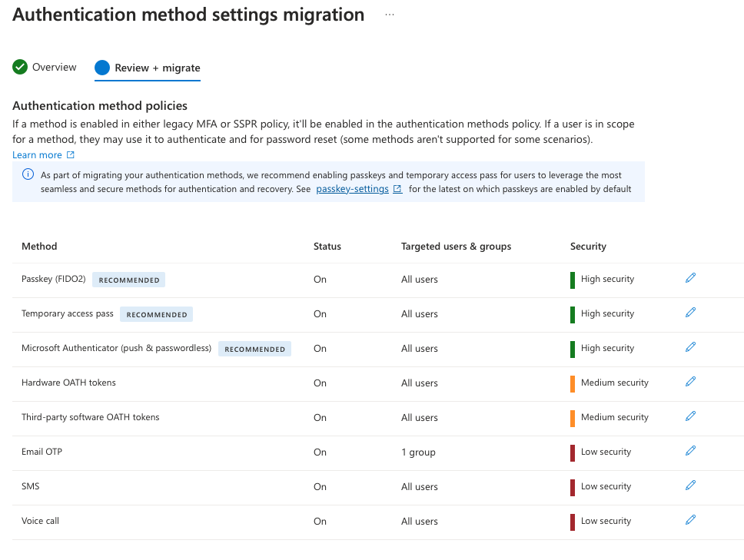Click High security label for Passkey (FIDO2)
The width and height of the screenshot is (744, 560).
pyautogui.click(x=607, y=279)
